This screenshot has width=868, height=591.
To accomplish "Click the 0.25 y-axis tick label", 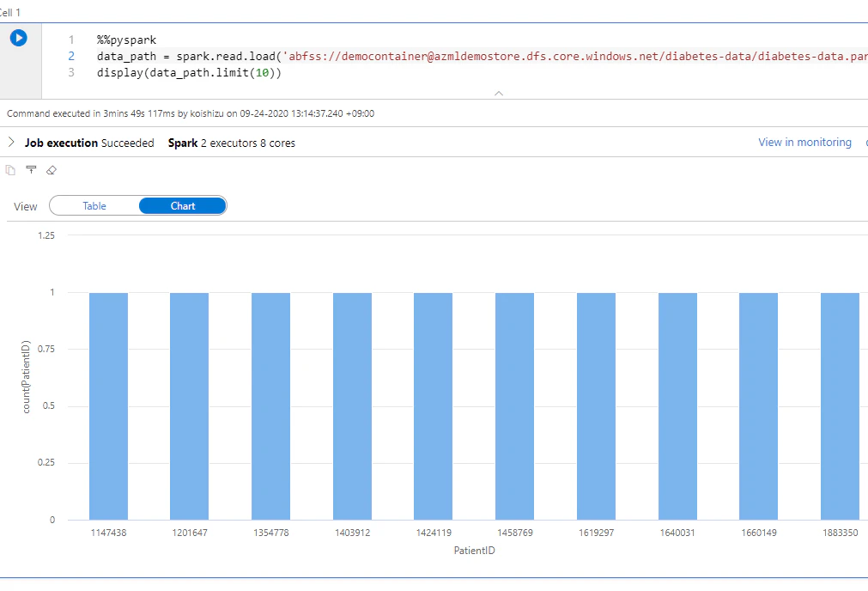I will pyautogui.click(x=46, y=462).
